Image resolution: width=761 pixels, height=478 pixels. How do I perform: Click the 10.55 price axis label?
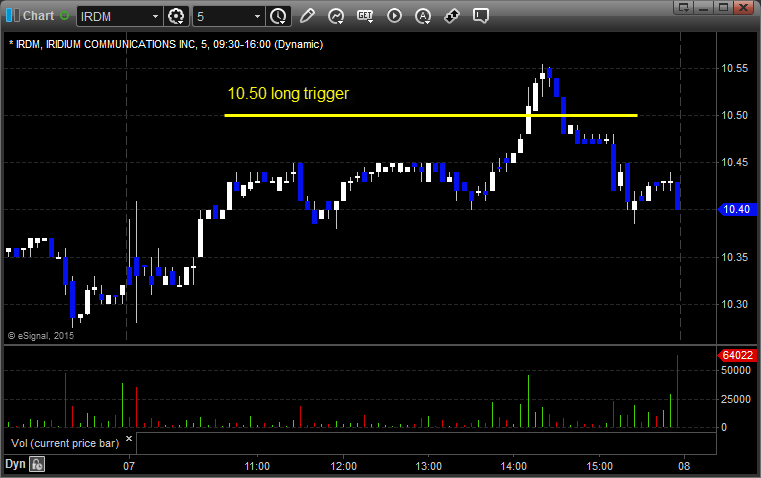735,68
